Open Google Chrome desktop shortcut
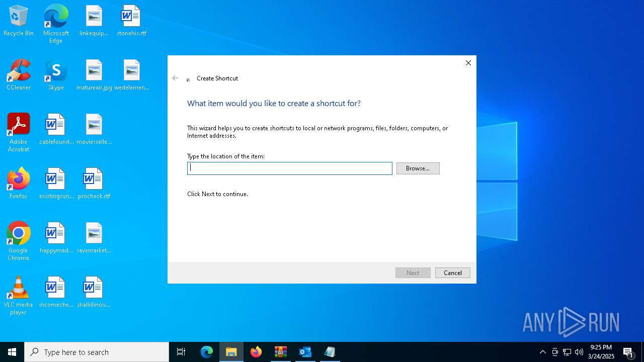This screenshot has width=644, height=362. click(x=19, y=241)
